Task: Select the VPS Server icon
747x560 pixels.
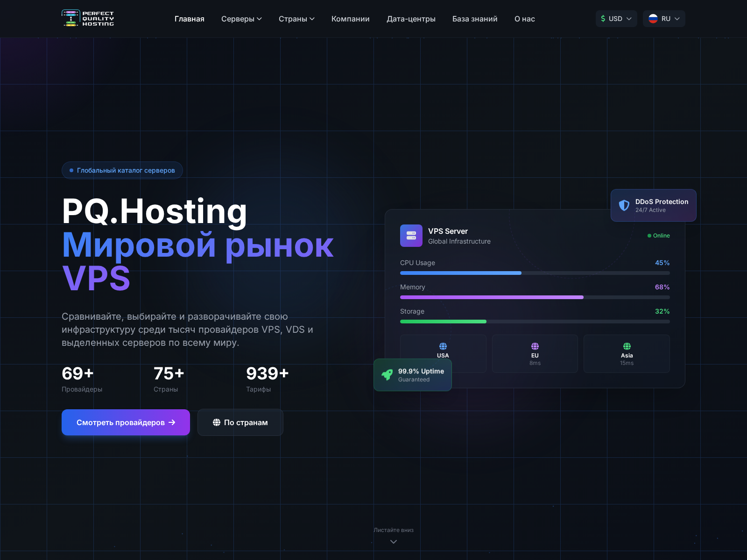Action: tap(411, 236)
